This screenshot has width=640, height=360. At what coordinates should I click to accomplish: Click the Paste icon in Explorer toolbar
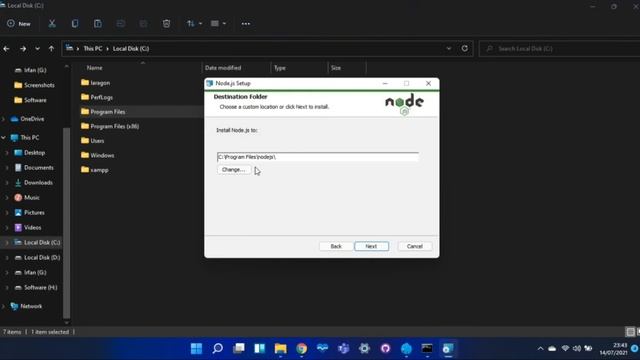click(98, 24)
